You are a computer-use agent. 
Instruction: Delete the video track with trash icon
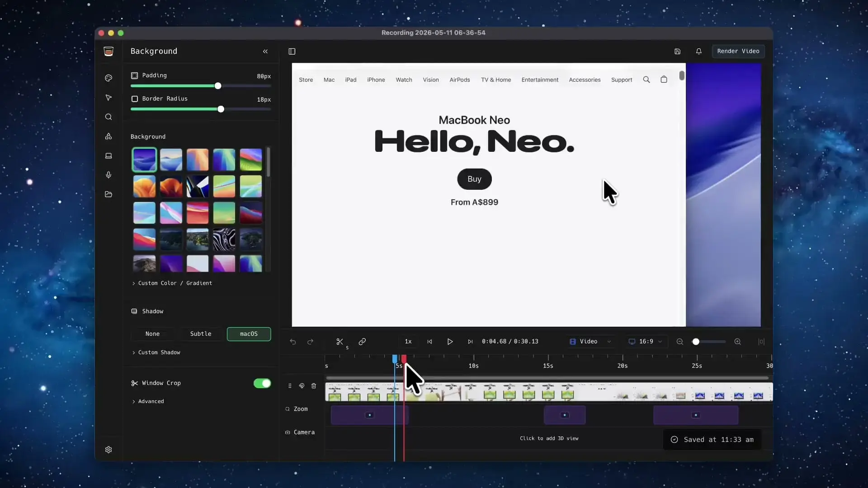314,386
